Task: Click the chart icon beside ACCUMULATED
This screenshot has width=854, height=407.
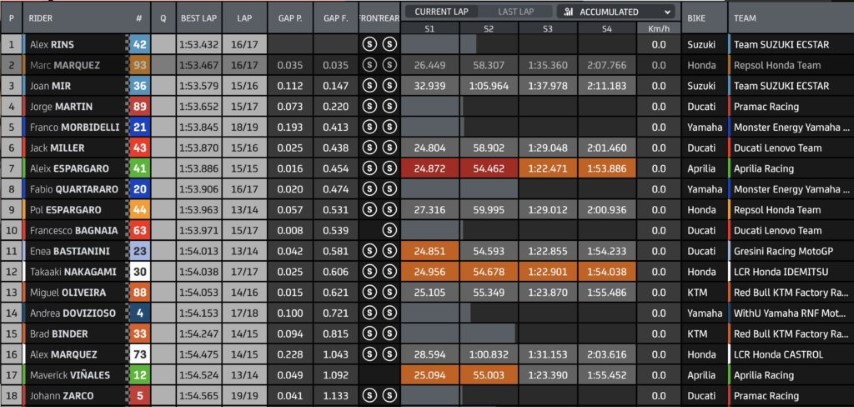Action: click(569, 12)
